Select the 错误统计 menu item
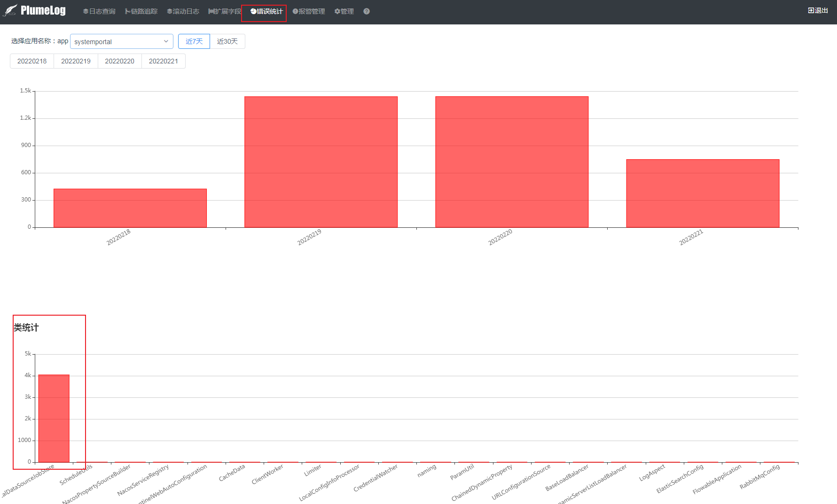837x504 pixels. click(266, 11)
